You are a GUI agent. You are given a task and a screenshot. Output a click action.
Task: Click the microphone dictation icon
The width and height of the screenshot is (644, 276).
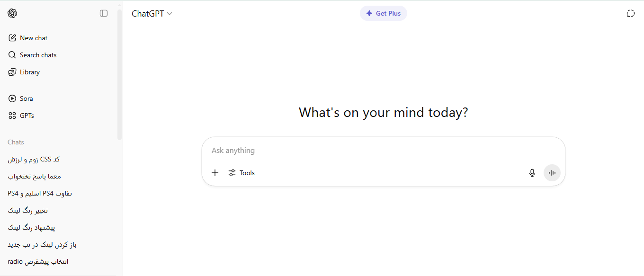[x=532, y=173]
